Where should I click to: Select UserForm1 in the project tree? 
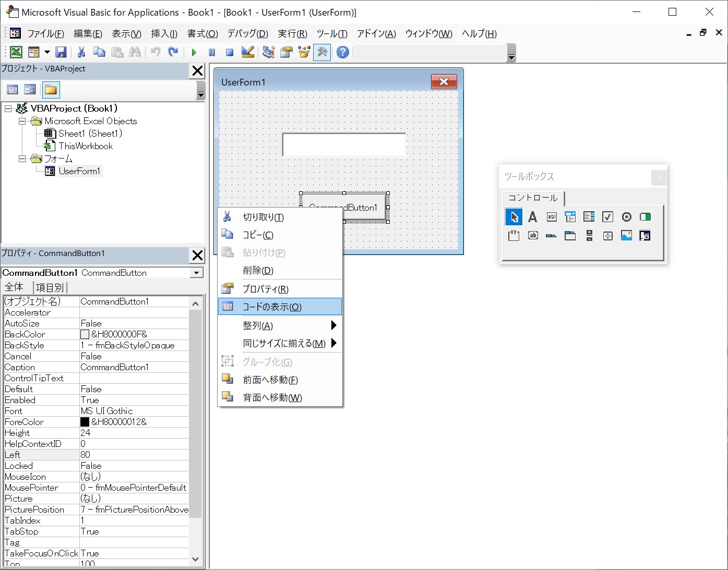coord(79,171)
